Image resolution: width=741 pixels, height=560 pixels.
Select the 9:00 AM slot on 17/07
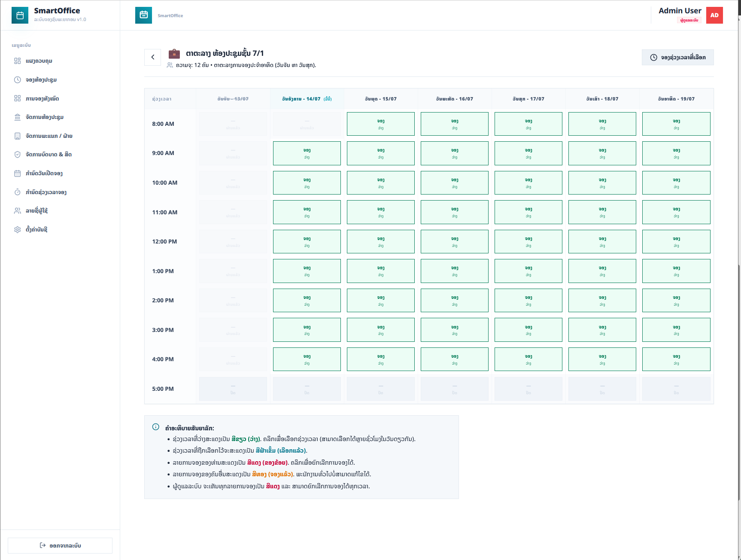[x=528, y=153]
